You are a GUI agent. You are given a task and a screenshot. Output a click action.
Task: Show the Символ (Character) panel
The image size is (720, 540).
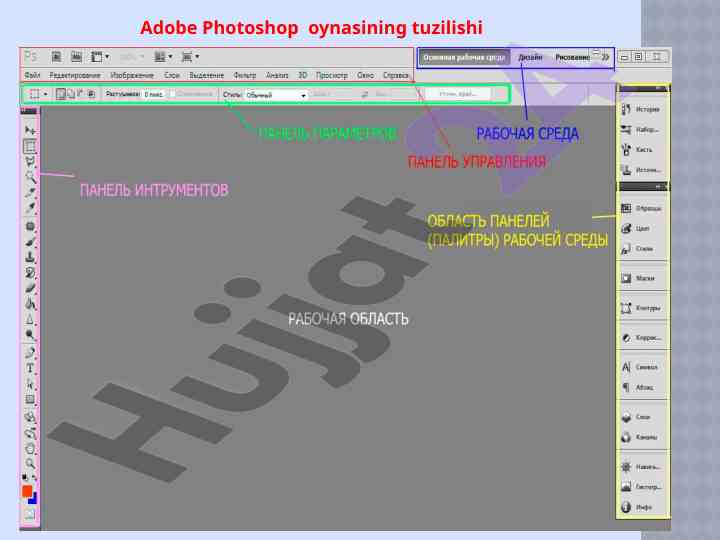click(641, 367)
